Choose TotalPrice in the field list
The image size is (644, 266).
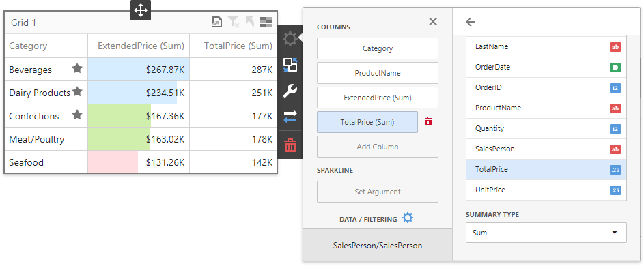pyautogui.click(x=546, y=170)
